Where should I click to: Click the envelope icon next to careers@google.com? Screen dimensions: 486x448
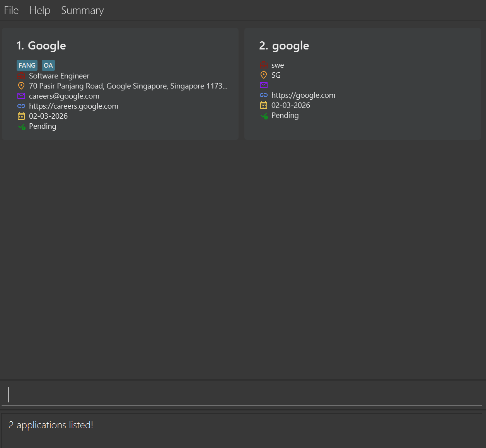21,96
